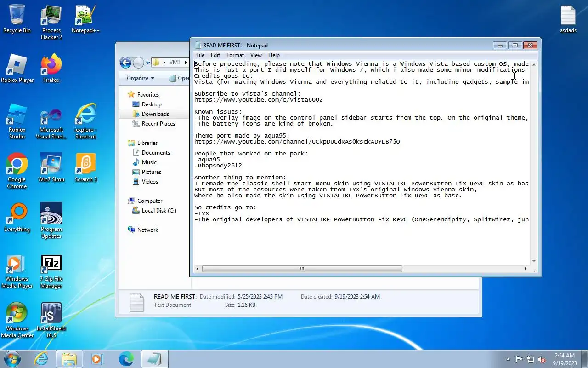Open Firefox desktop shortcut
Image resolution: width=588 pixels, height=368 pixels.
coord(51,69)
